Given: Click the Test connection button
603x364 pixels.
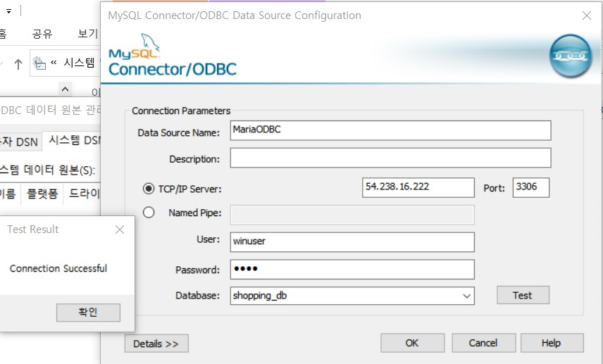Looking at the screenshot, I should [x=523, y=295].
